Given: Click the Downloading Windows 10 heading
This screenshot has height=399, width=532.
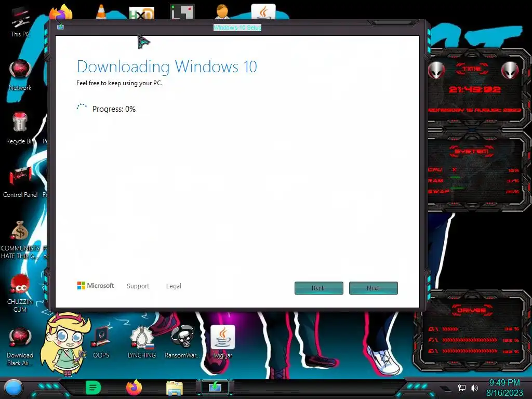Looking at the screenshot, I should (x=167, y=66).
